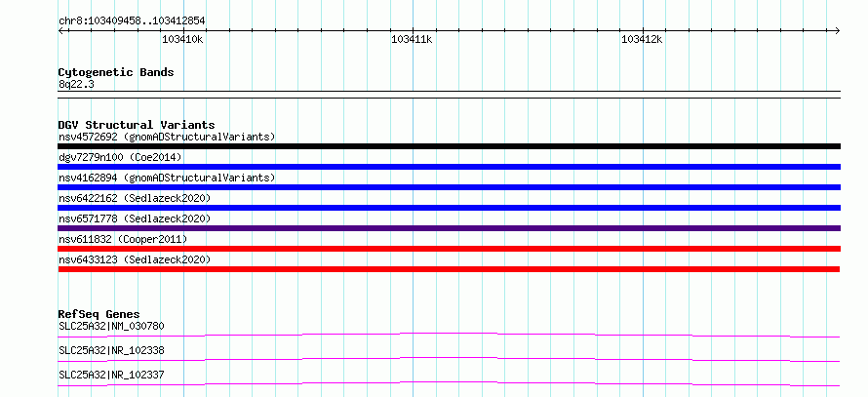Screen dimensions: 868x397
Task: Click the purple nsv6571778 variant bar
Action: (x=449, y=228)
